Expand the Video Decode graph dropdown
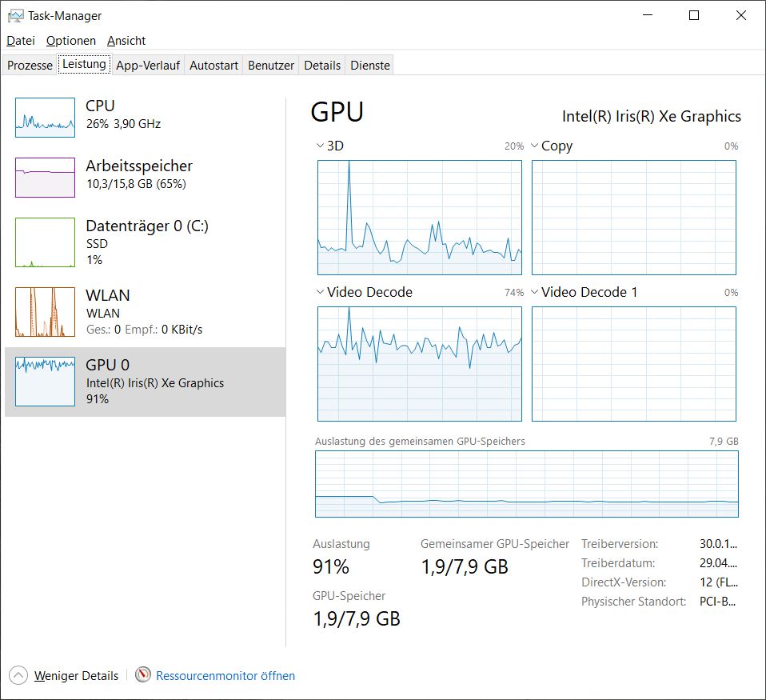This screenshot has height=700, width=766. point(321,292)
